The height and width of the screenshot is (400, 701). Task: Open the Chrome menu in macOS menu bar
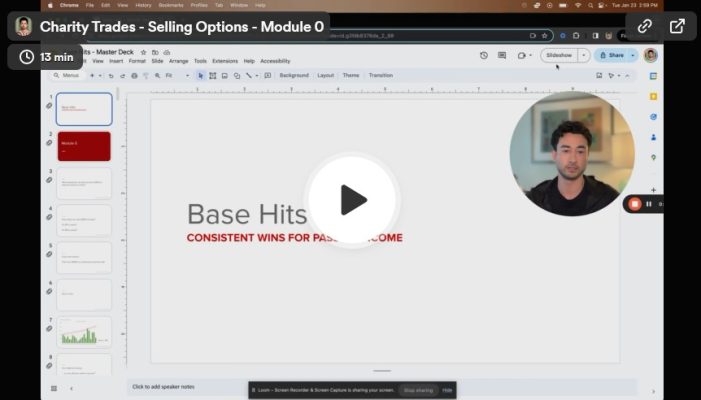point(69,5)
